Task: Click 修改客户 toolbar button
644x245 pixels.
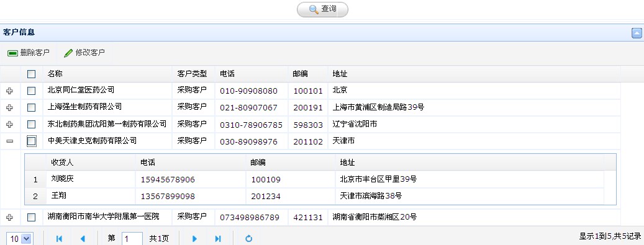Action: point(84,53)
